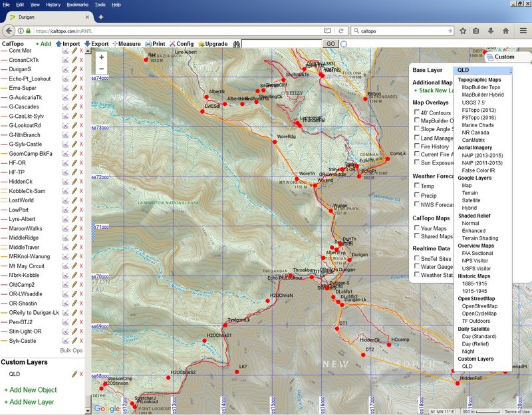Bookmark this page with star icon
The width and height of the screenshot is (532, 416).
(463, 31)
